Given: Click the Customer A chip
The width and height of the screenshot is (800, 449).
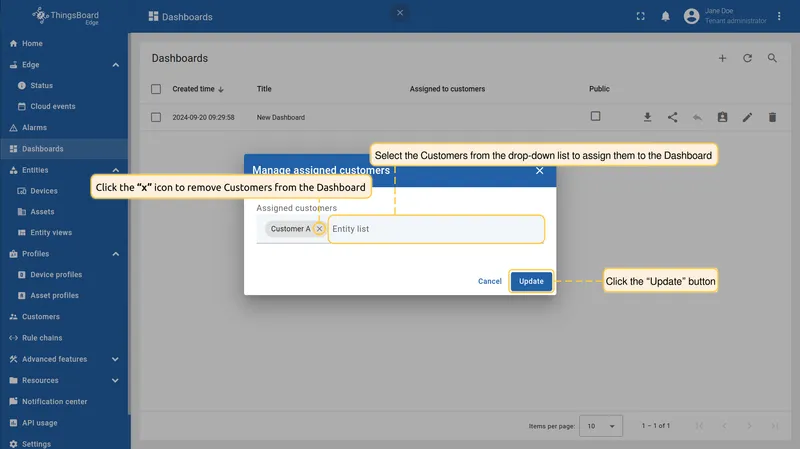Looking at the screenshot, I should click(290, 229).
